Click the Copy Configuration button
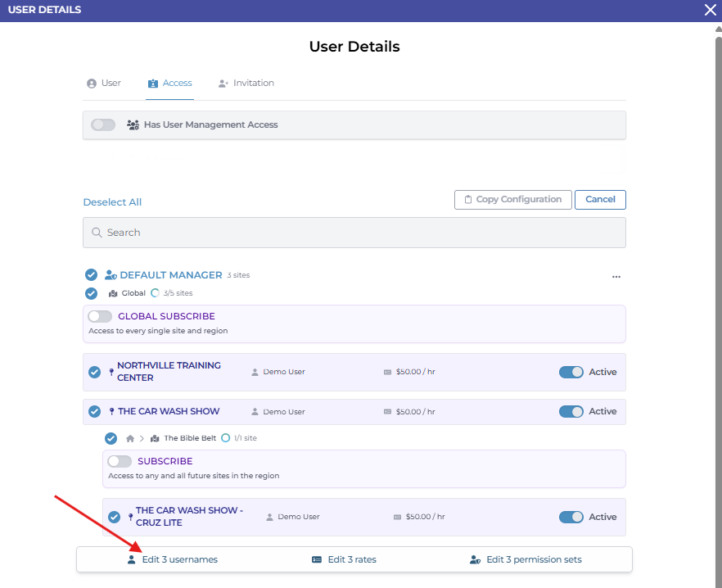 pos(512,200)
